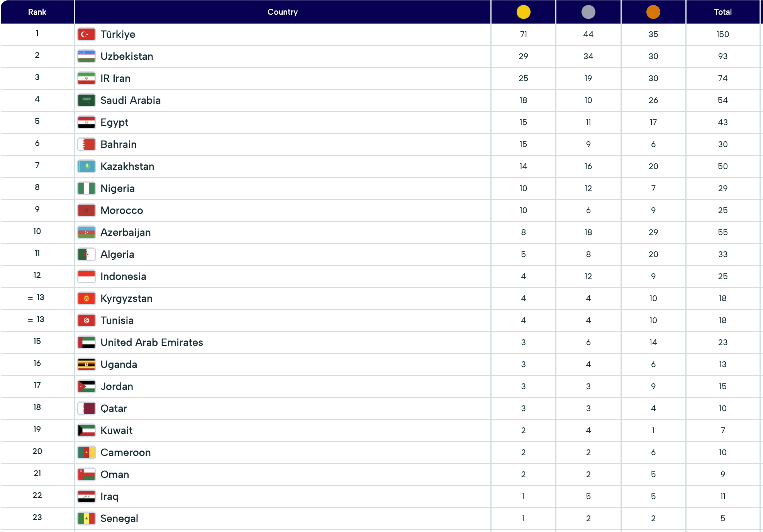Open the IR Iran country name

point(115,78)
